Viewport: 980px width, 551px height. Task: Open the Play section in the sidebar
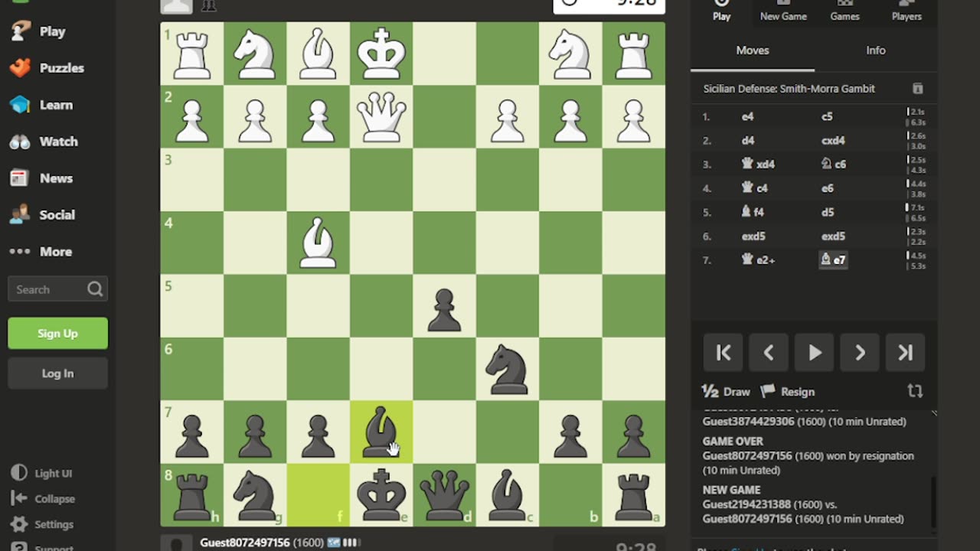pos(38,31)
